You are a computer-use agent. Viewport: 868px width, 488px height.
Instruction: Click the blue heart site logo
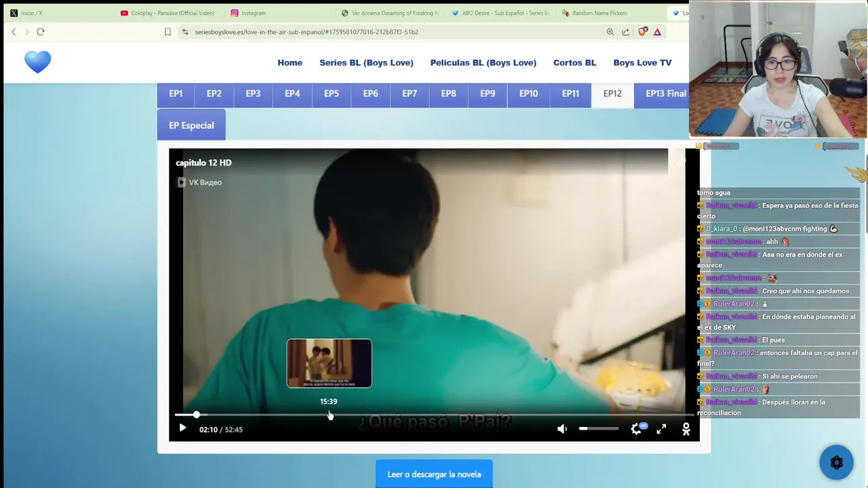38,62
